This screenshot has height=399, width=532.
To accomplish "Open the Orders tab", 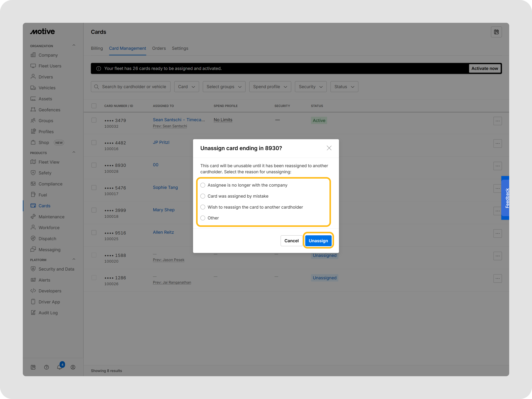I will (159, 48).
